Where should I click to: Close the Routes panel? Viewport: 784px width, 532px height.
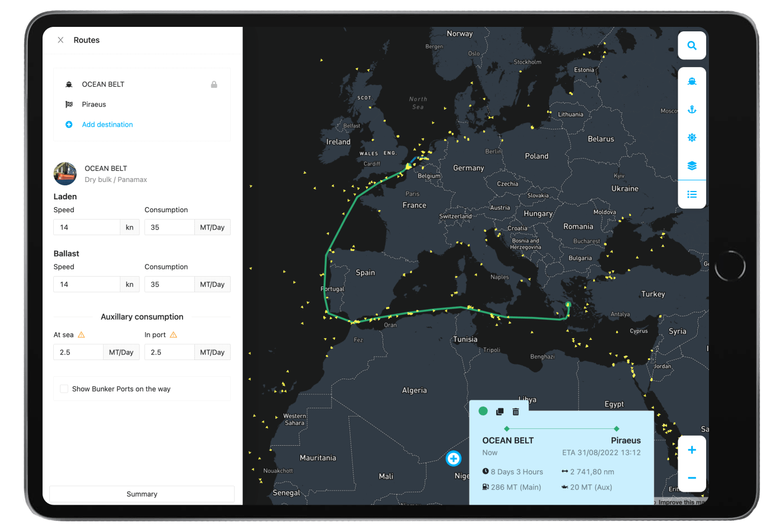pos(60,40)
